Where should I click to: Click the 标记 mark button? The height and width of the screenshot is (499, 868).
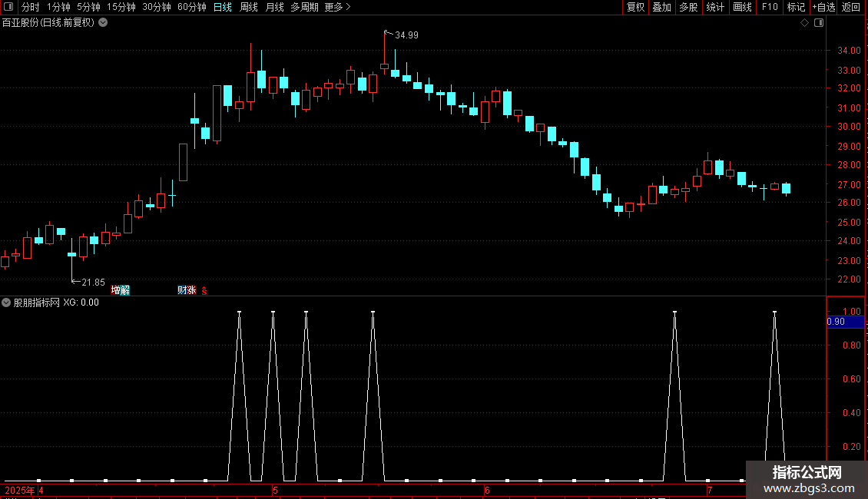coord(796,7)
